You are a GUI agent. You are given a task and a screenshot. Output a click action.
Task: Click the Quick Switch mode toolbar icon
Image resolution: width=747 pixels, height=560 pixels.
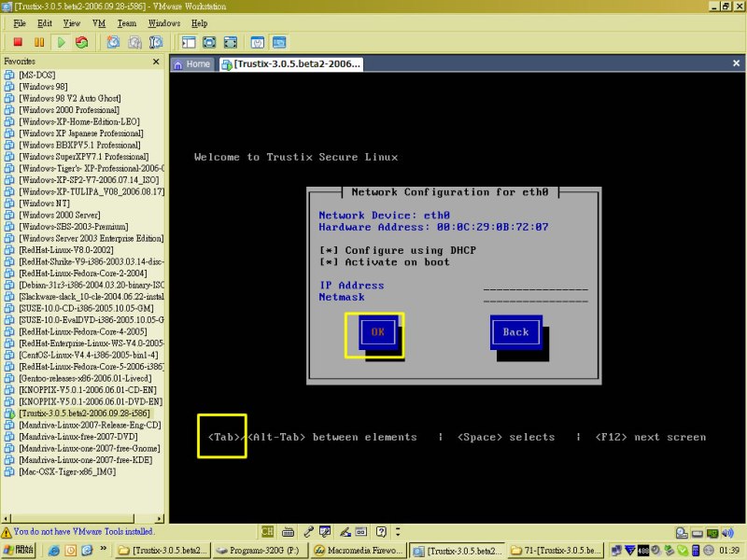coord(209,42)
